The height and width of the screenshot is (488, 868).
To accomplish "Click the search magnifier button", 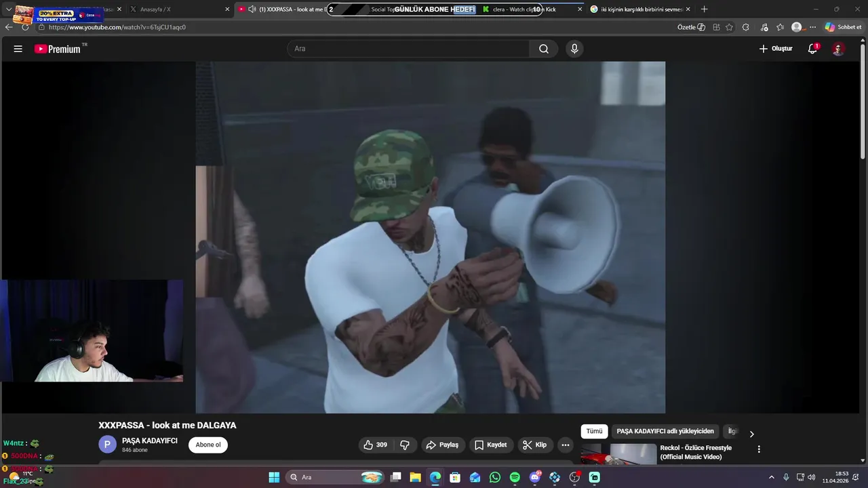I will pos(544,49).
